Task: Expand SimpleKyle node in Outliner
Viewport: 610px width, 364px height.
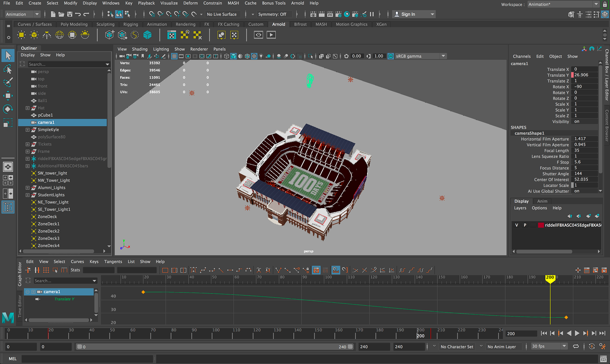Action: pyautogui.click(x=28, y=130)
